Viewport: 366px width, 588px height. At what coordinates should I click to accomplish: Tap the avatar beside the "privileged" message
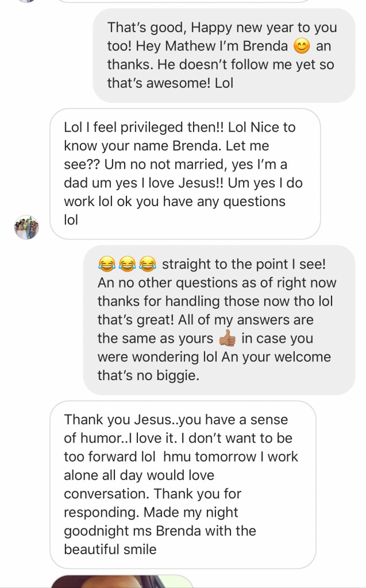click(x=26, y=227)
